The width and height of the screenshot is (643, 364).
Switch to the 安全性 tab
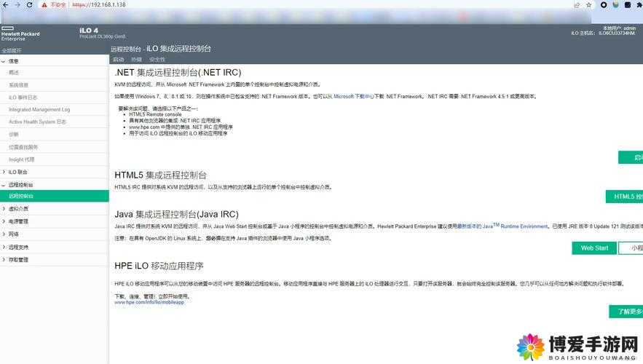(157, 60)
